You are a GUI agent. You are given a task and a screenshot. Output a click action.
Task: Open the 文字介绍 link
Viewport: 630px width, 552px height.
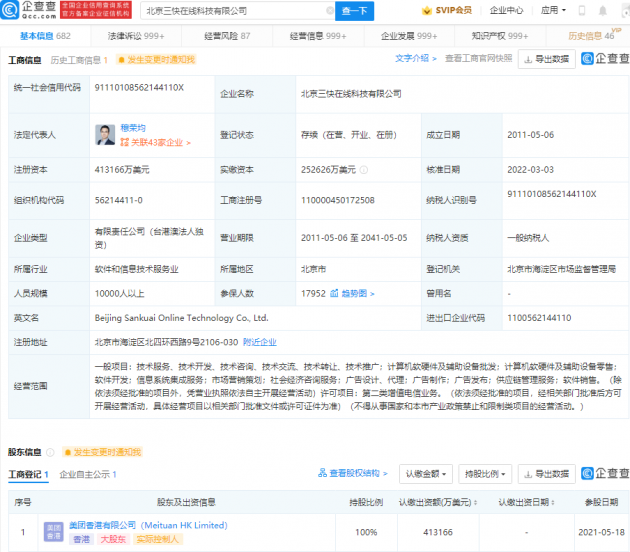pyautogui.click(x=415, y=59)
